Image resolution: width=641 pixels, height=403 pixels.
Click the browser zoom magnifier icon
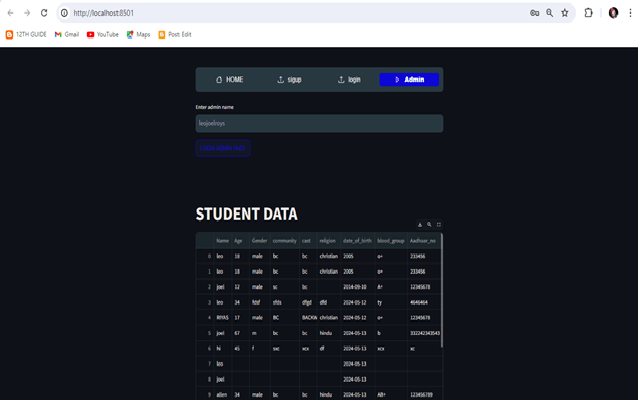click(x=549, y=13)
